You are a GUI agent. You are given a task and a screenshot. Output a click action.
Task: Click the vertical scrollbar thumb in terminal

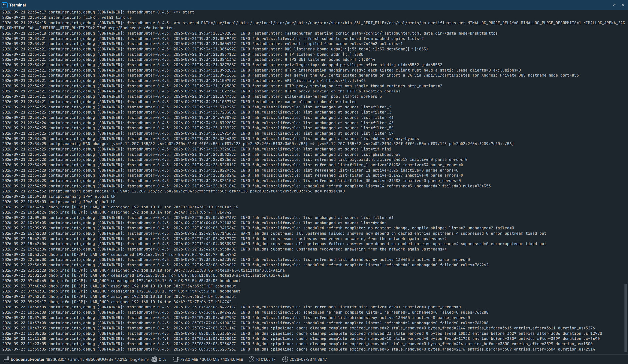tap(626, 318)
